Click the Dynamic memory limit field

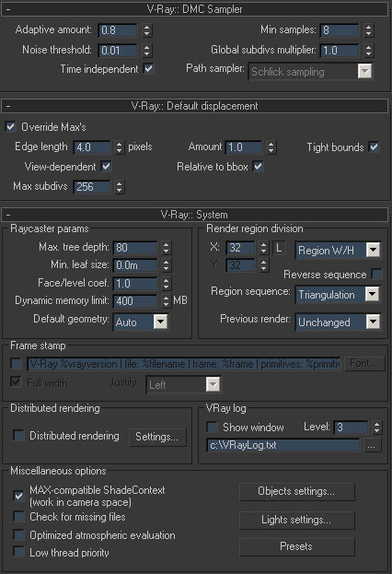(135, 301)
